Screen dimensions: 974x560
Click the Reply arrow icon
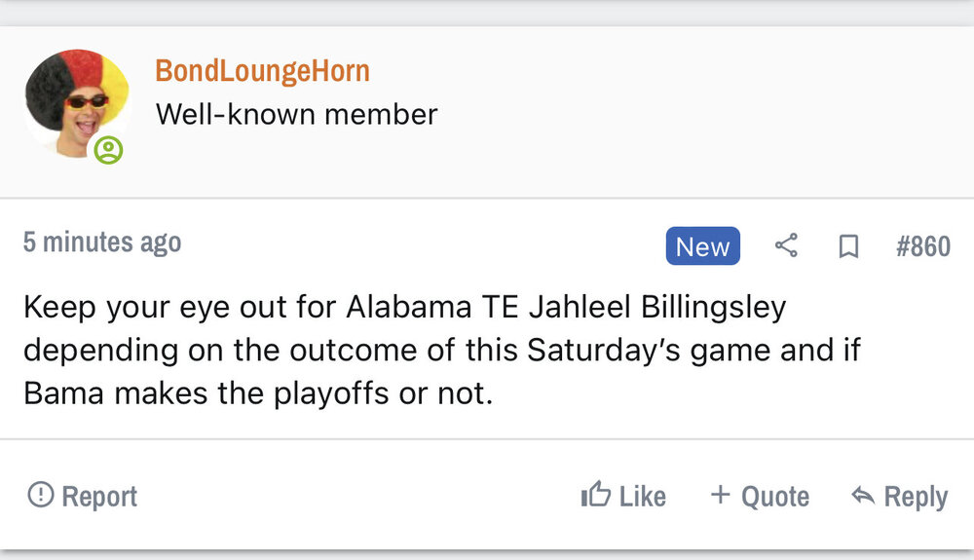(862, 496)
